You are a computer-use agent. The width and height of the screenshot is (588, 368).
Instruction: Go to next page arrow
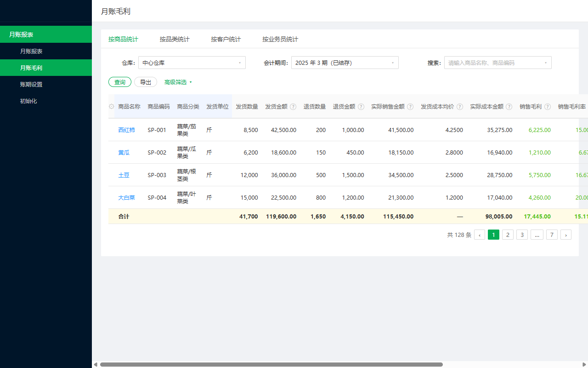pos(566,235)
